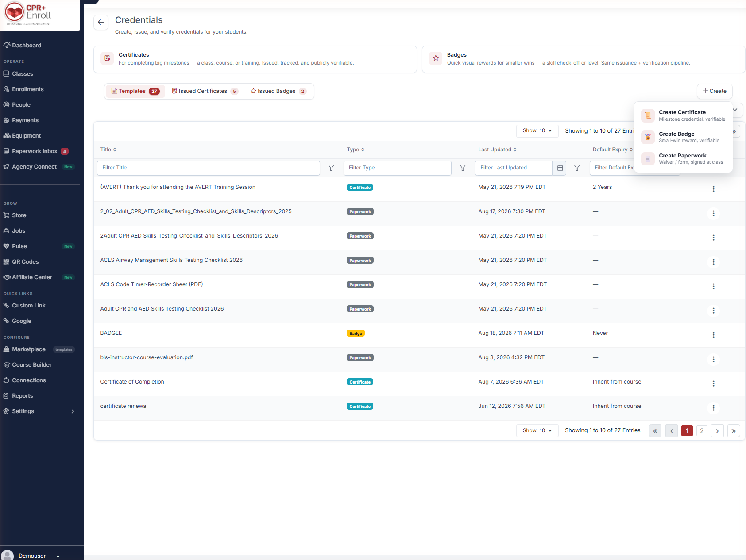
Task: Click the back arrow beside Credentials
Action: click(101, 22)
